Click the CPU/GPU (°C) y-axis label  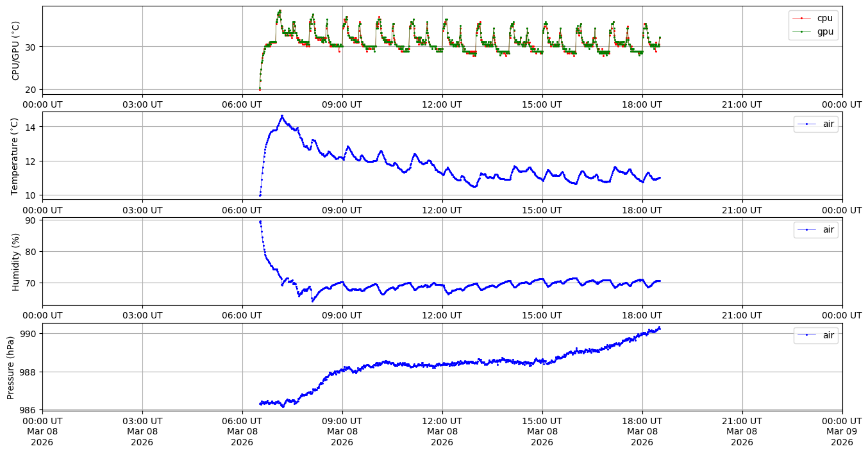(x=16, y=51)
